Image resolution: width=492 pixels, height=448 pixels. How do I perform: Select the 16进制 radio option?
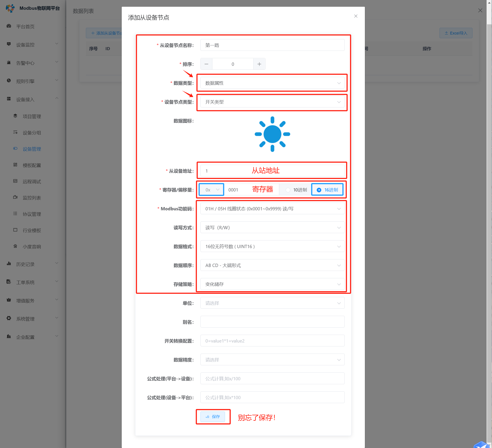(319, 190)
